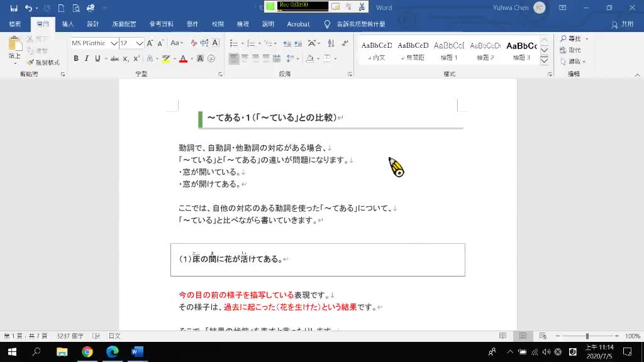
Task: Open the Change Case Aa dropdown
Action: [177, 43]
